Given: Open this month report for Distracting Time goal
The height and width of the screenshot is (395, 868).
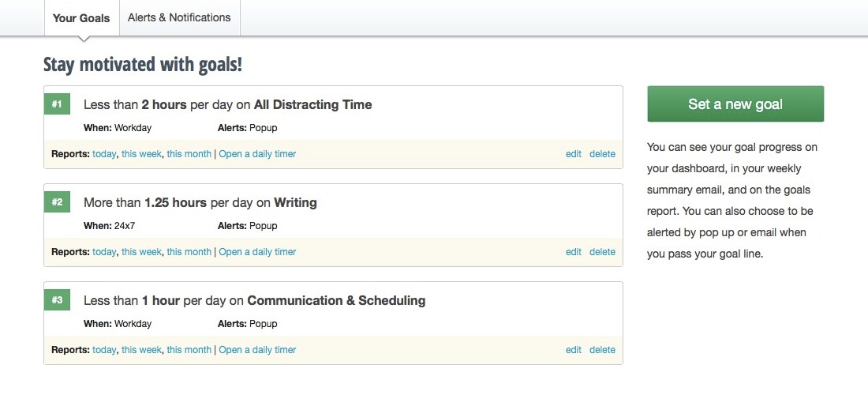Looking at the screenshot, I should click(189, 154).
